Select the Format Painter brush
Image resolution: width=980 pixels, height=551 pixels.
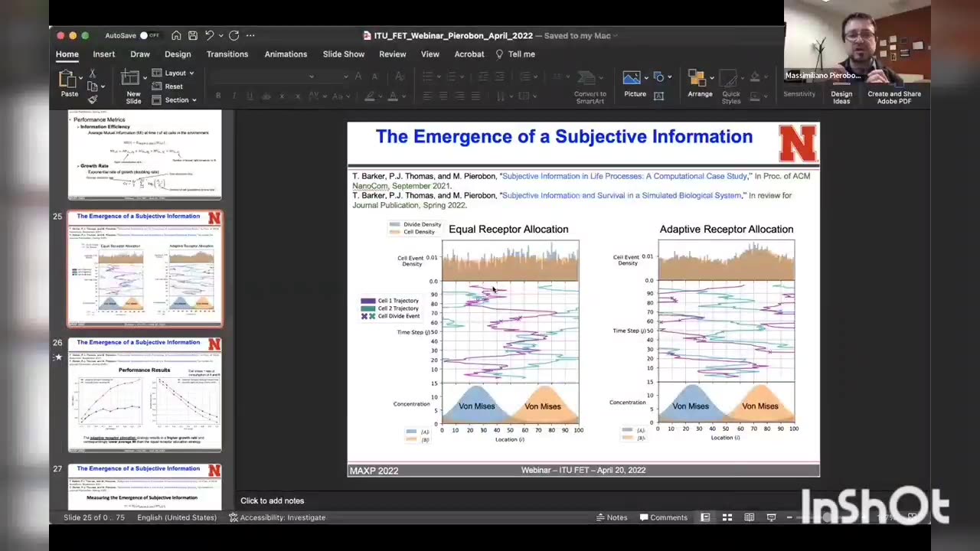[93, 99]
